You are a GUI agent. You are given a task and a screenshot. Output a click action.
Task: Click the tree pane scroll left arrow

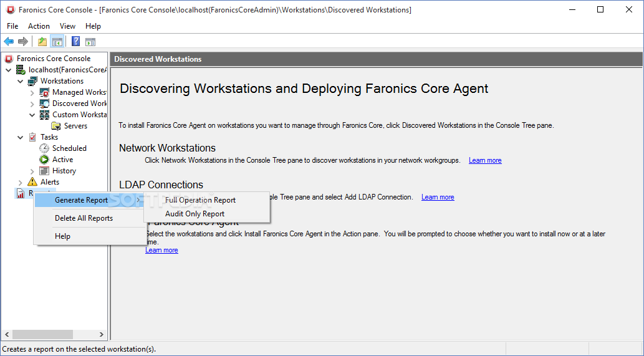tap(7, 334)
